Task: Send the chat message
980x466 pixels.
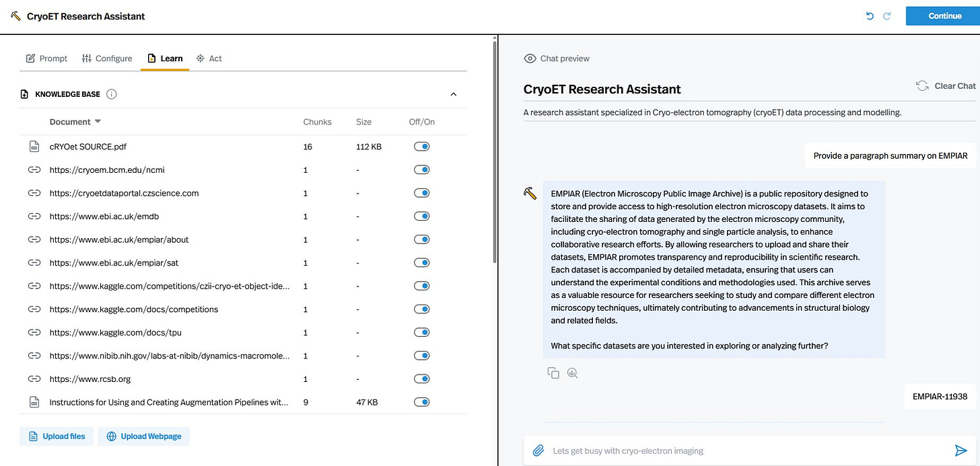Action: [x=960, y=451]
